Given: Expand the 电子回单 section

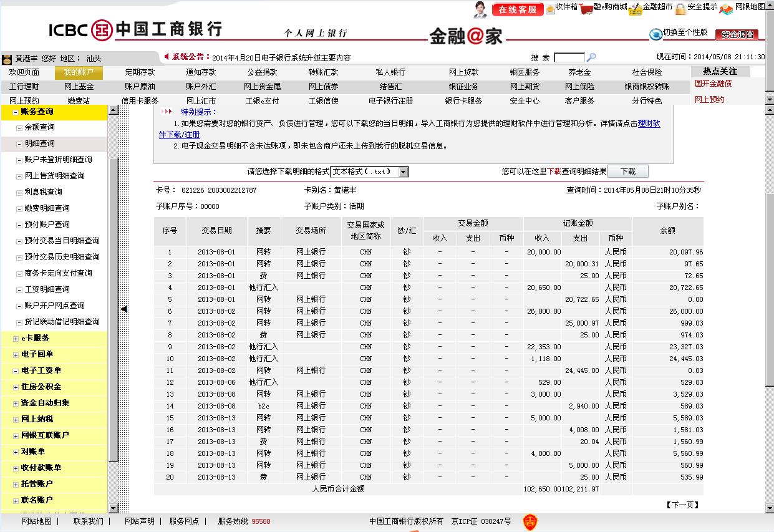Looking at the screenshot, I should (x=16, y=355).
